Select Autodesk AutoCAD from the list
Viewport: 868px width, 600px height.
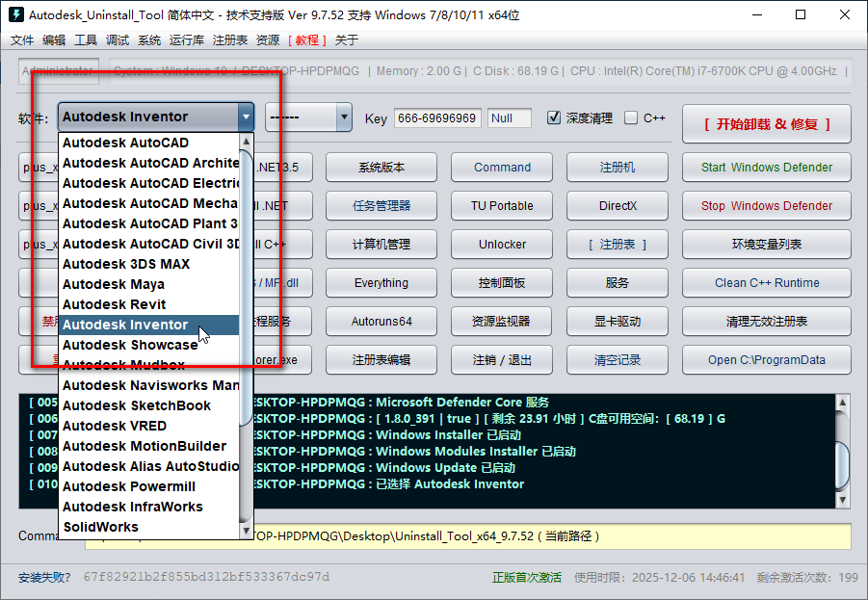pyautogui.click(x=149, y=143)
